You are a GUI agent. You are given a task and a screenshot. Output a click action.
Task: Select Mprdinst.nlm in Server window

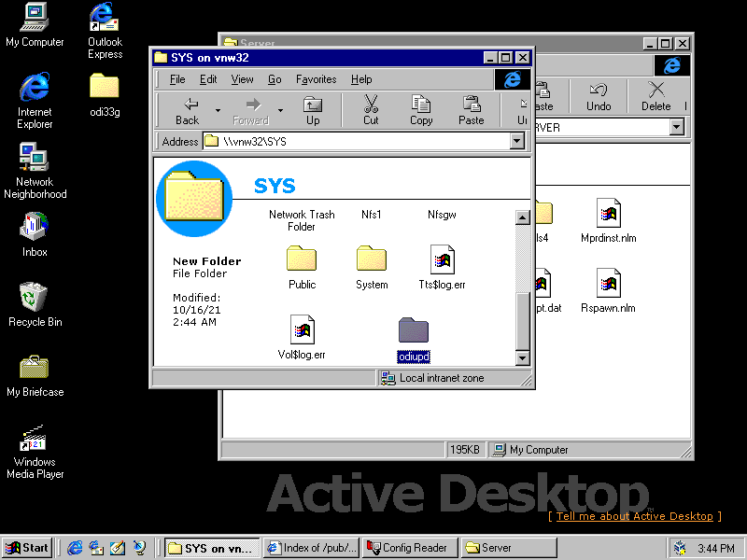click(x=609, y=221)
